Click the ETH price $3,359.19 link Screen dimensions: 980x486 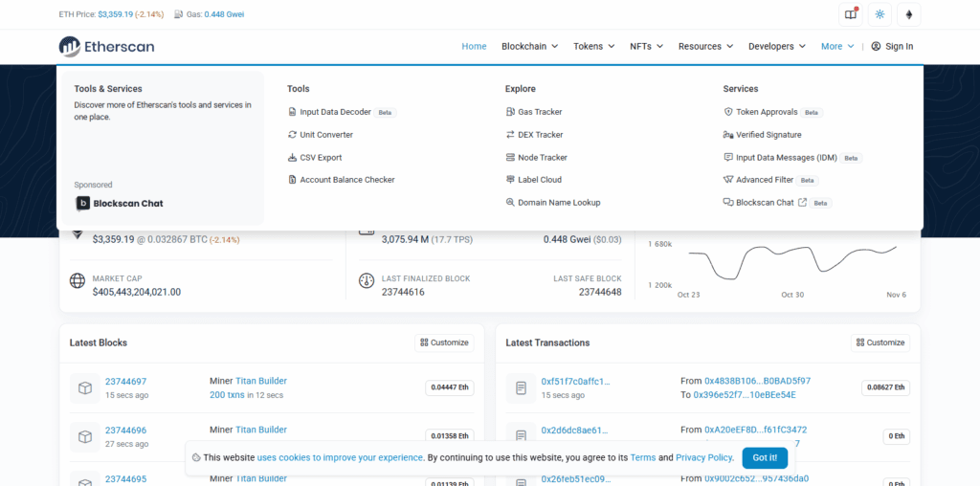point(116,13)
